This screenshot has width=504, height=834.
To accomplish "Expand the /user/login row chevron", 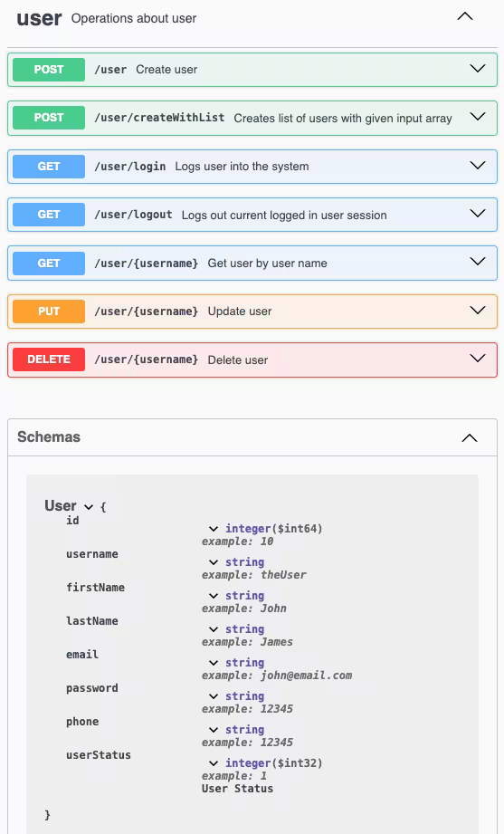I will point(478,166).
